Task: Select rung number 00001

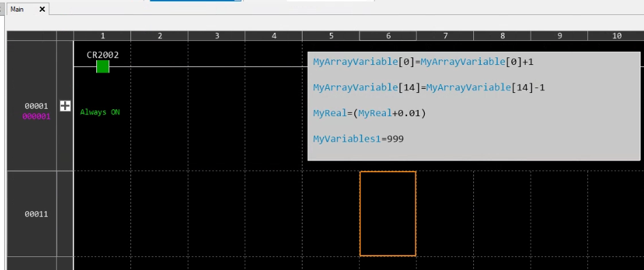Action: coord(36,106)
